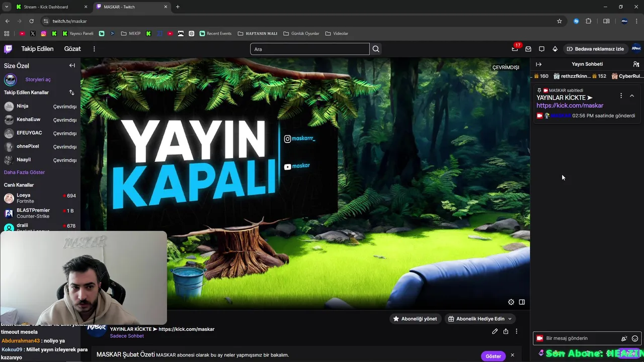Open the Bits icon below chat

541,353
